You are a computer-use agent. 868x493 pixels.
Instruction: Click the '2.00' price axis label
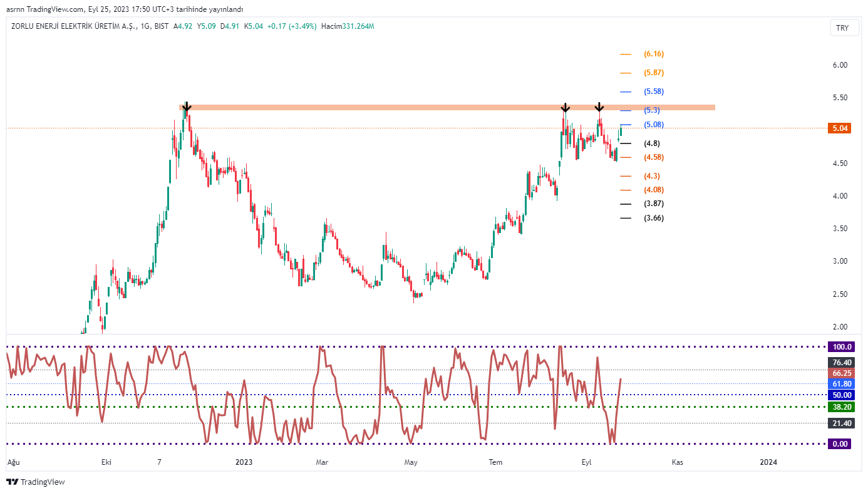click(840, 327)
